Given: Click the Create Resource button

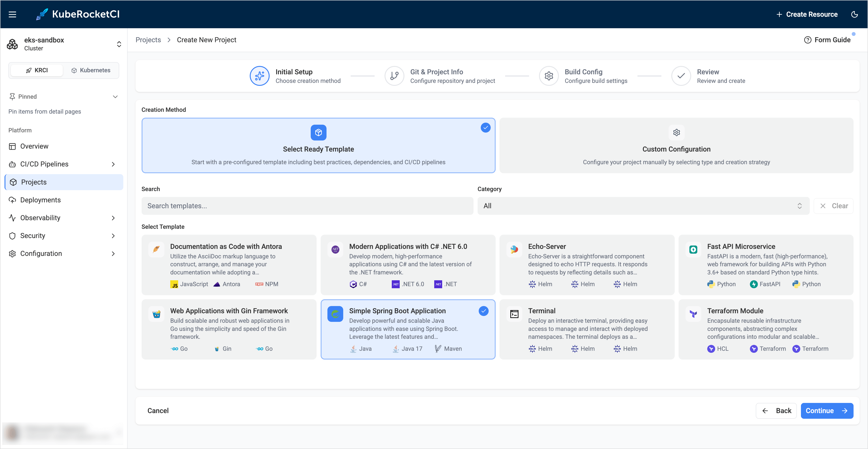Looking at the screenshot, I should (807, 14).
